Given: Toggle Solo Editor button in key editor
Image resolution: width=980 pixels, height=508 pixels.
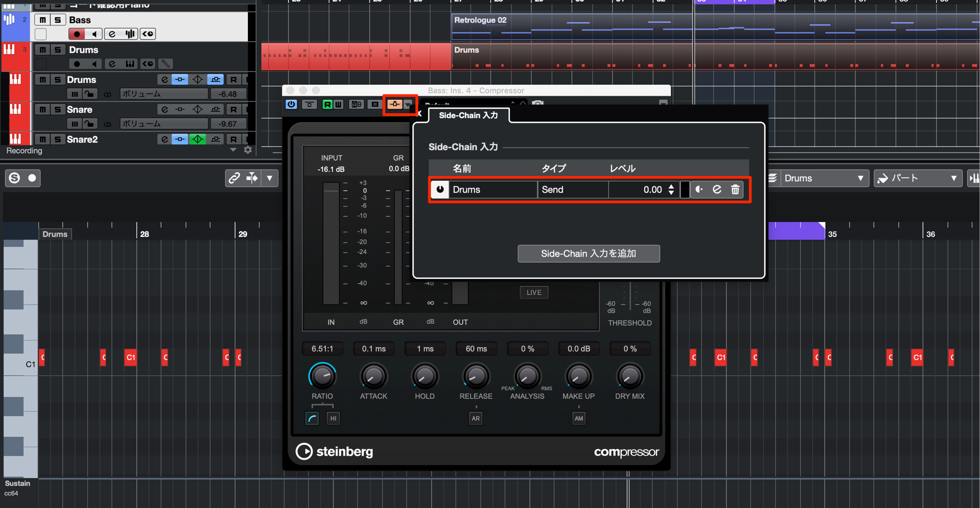Looking at the screenshot, I should pyautogui.click(x=14, y=178).
